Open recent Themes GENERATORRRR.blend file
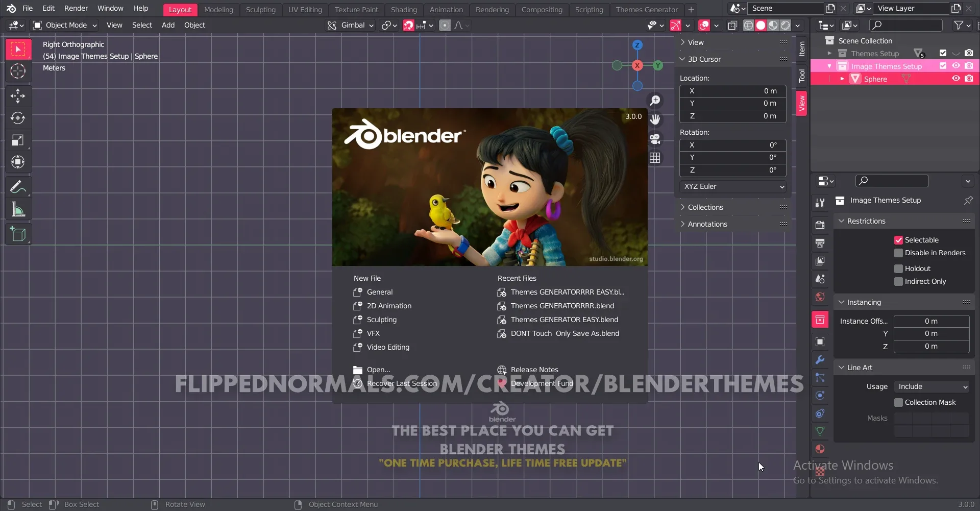Screen dimensions: 980x511 [x=562, y=306]
